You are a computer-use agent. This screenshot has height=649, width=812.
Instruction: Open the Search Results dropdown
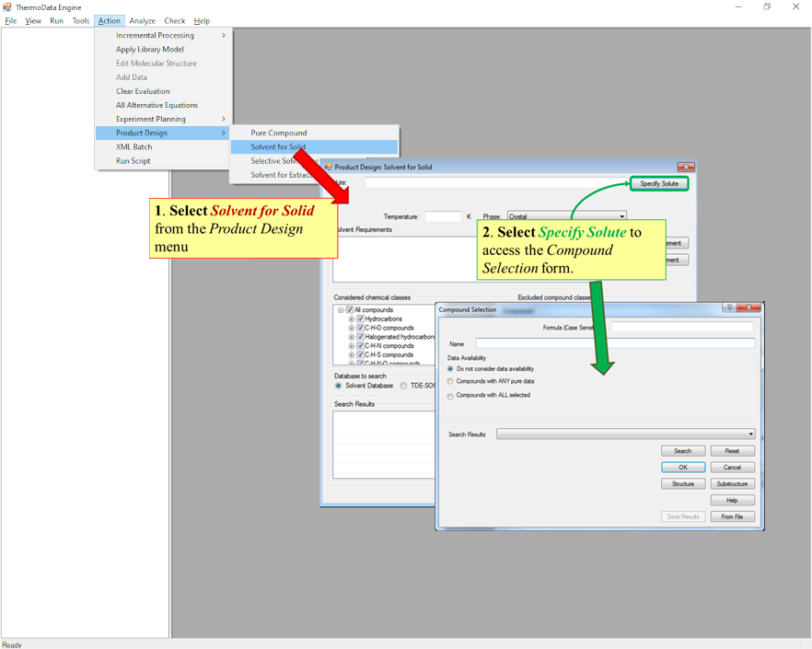click(x=626, y=434)
